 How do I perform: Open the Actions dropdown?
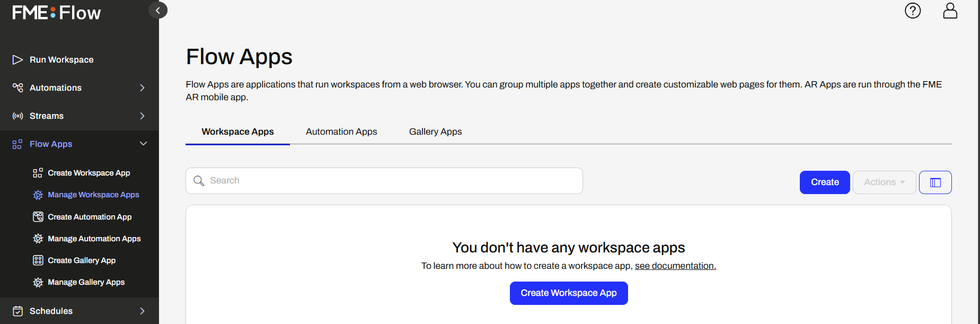[884, 182]
